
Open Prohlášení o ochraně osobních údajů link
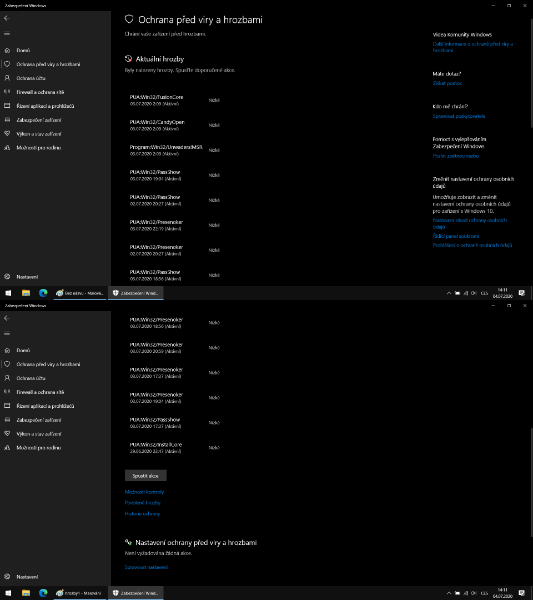(x=472, y=245)
